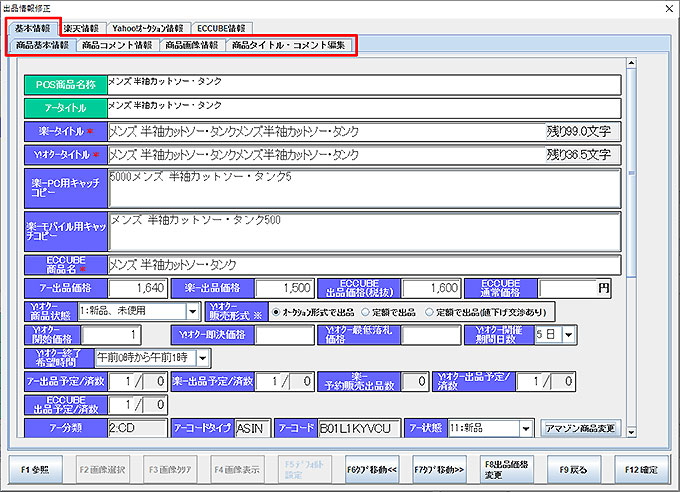Open the 商品コメント情報 sub-tab
This screenshot has height=492, width=680.
pyautogui.click(x=117, y=45)
